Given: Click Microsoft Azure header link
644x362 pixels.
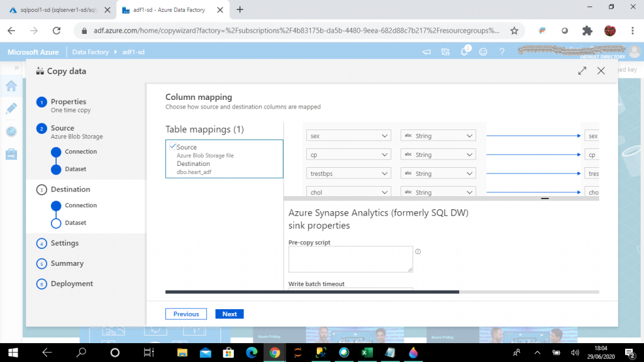Looking at the screenshot, I should tap(33, 52).
